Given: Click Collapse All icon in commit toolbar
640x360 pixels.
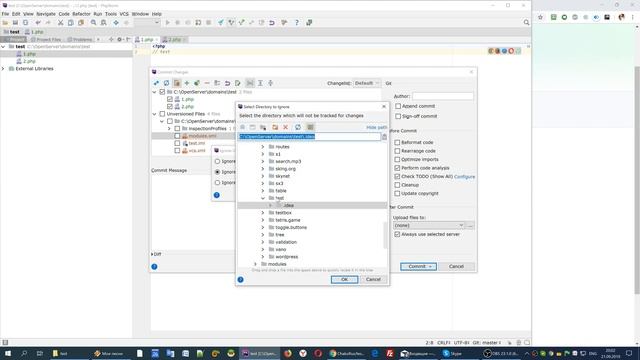Looking at the screenshot, I should [270, 83].
